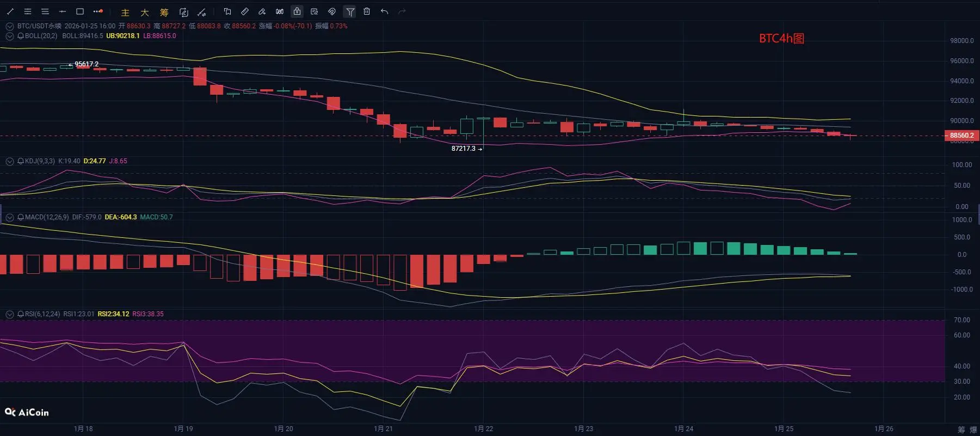Open more drawing tools with red dot
The width and height of the screenshot is (980, 436).
click(98, 11)
